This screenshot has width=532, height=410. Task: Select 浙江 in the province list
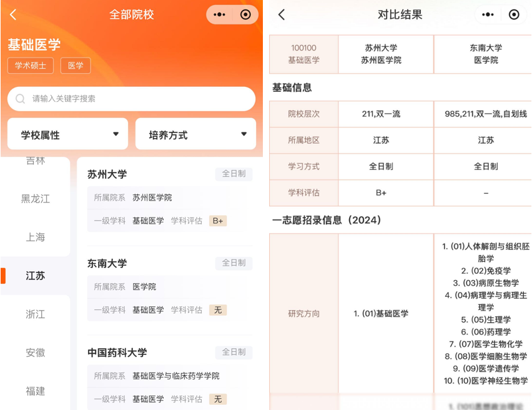[36, 314]
